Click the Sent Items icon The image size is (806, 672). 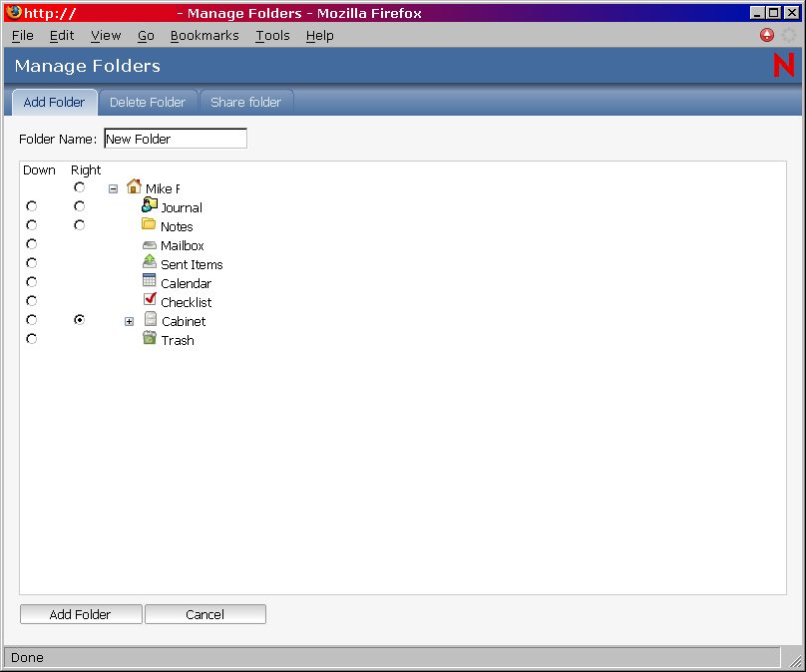(x=149, y=261)
